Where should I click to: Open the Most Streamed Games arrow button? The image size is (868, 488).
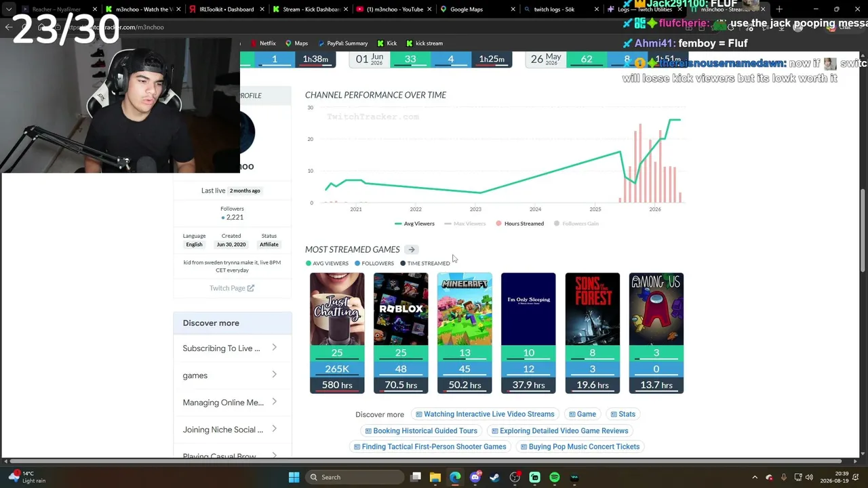(412, 249)
